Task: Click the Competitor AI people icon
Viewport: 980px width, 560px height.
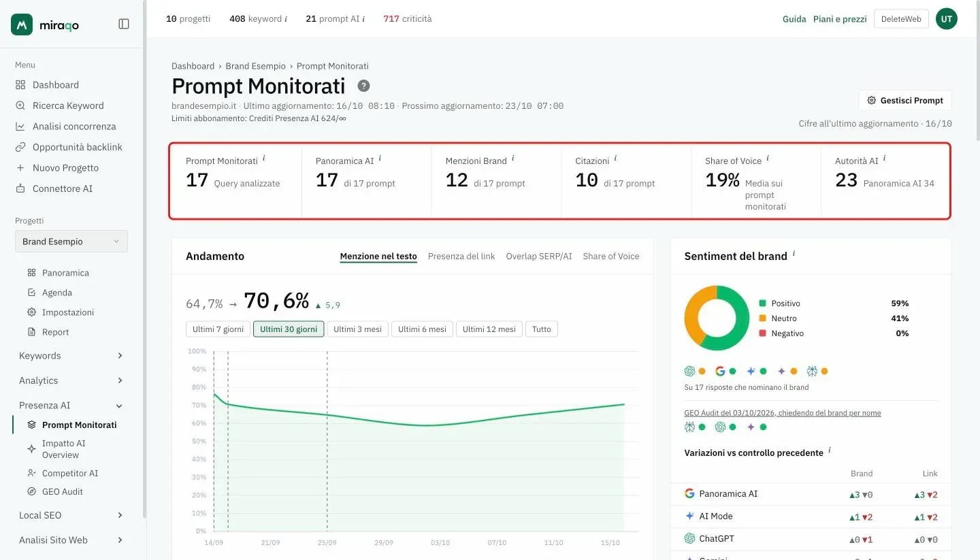Action: [x=31, y=473]
